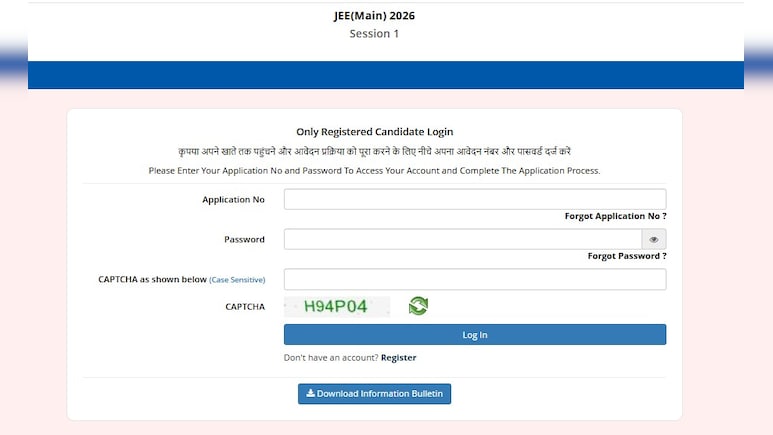Click the CAPTCHA label beside the image

pyautogui.click(x=245, y=307)
